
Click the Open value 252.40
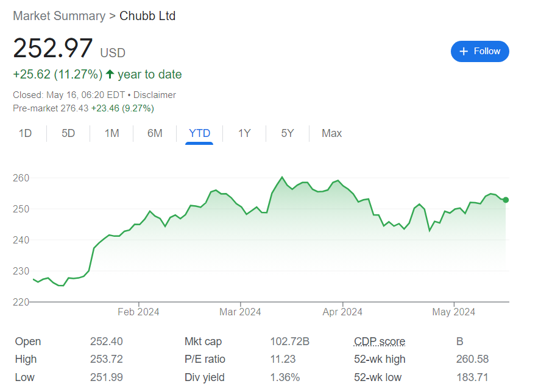pyautogui.click(x=106, y=341)
